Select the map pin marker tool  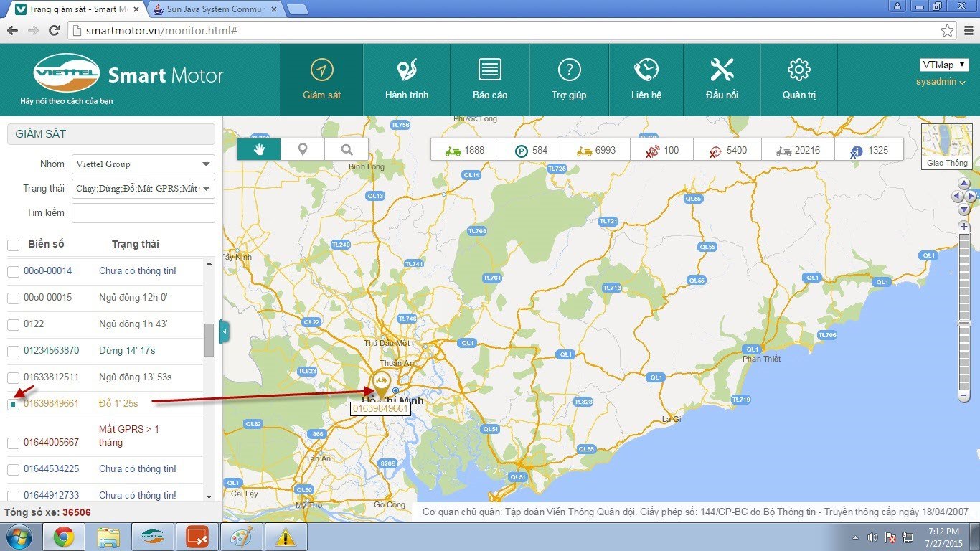(x=303, y=149)
